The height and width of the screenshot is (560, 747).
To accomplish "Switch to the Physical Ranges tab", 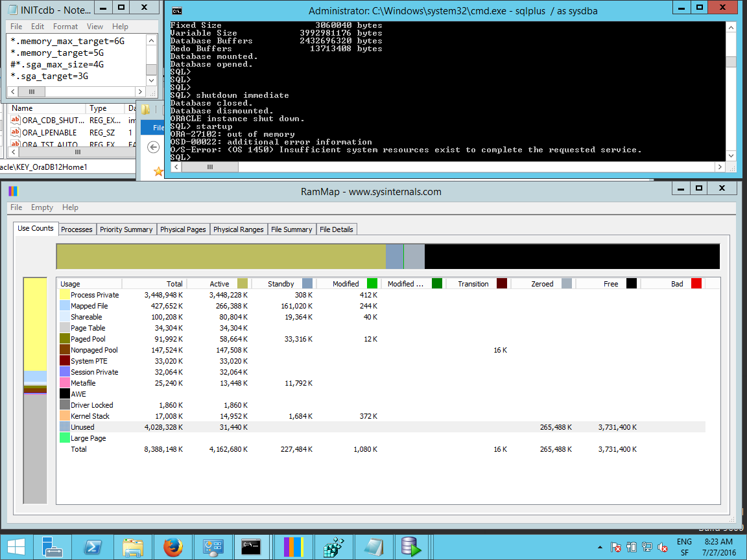I will click(238, 229).
